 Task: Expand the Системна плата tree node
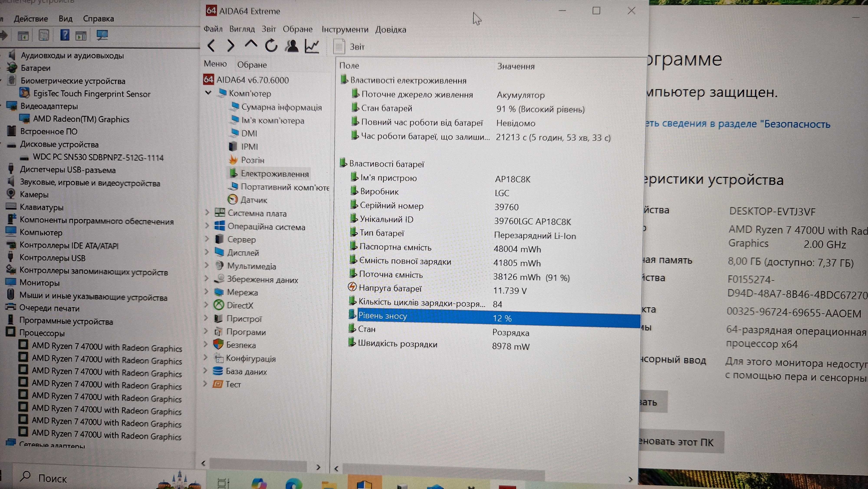(207, 212)
